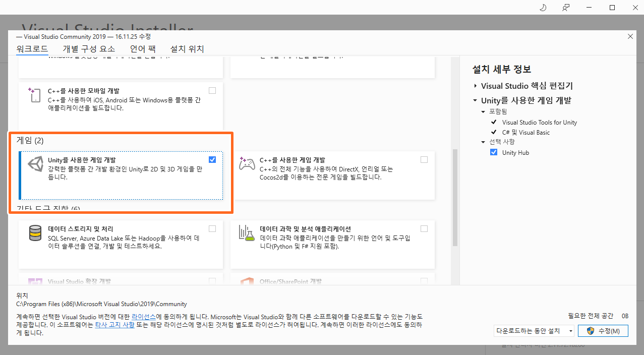Switch to the 설치 위치 tab
Image resolution: width=644 pixels, height=355 pixels.
187,49
